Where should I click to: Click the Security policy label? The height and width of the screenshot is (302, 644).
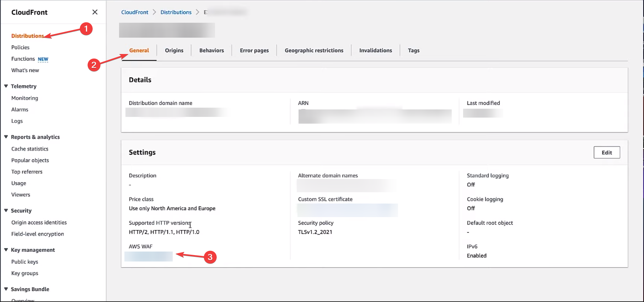click(316, 223)
